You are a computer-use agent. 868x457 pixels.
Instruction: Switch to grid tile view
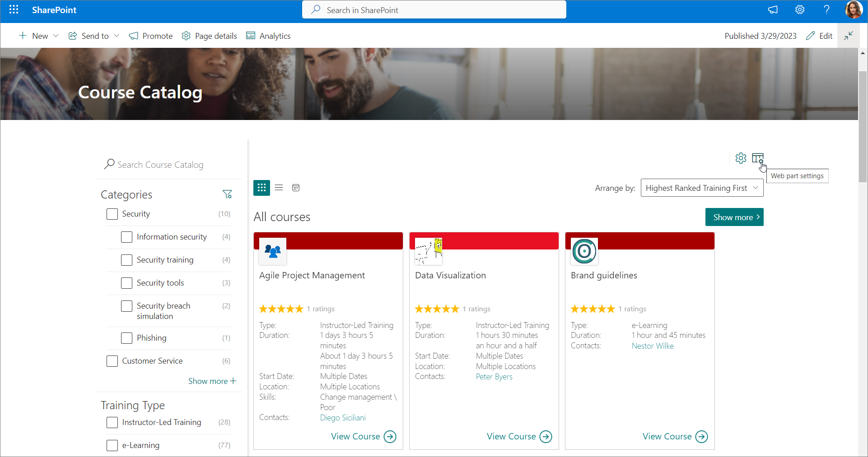(x=261, y=188)
